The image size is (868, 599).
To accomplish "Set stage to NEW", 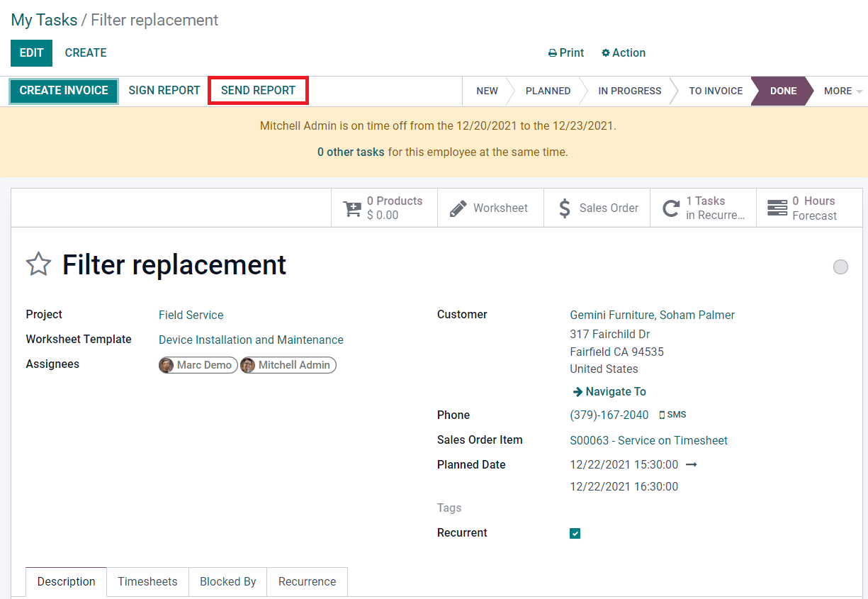I will click(x=487, y=91).
